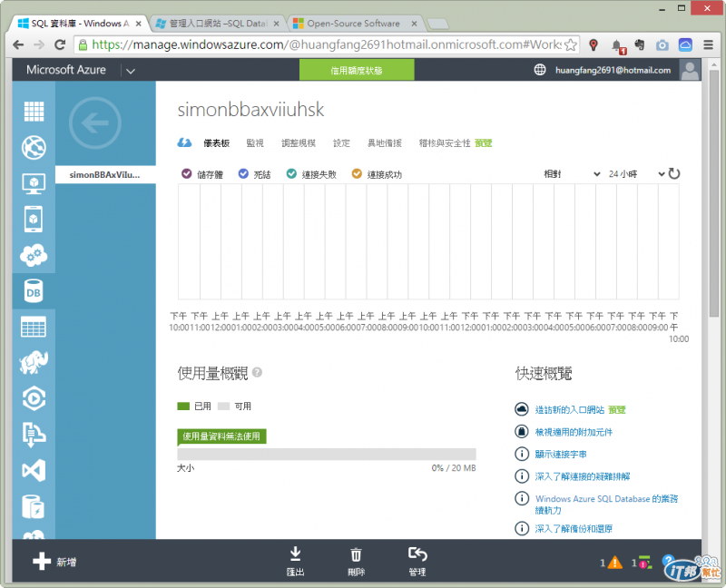Click 刪除 trash can button
The image size is (726, 588).
click(356, 561)
